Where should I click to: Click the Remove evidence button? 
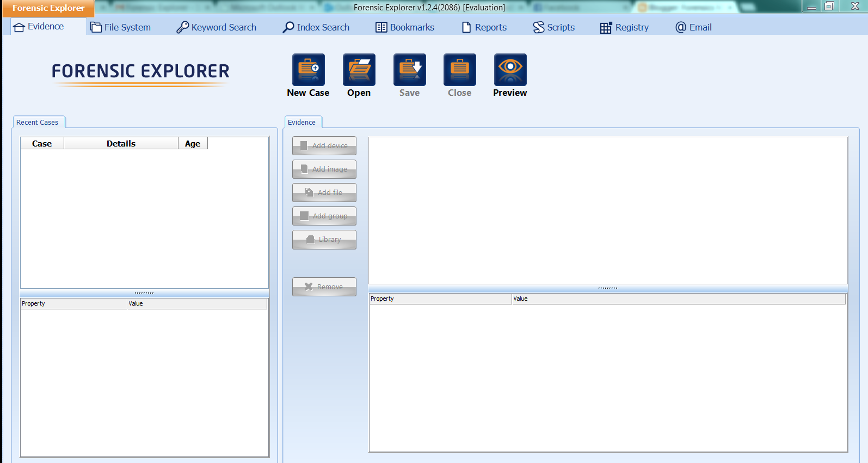point(324,287)
